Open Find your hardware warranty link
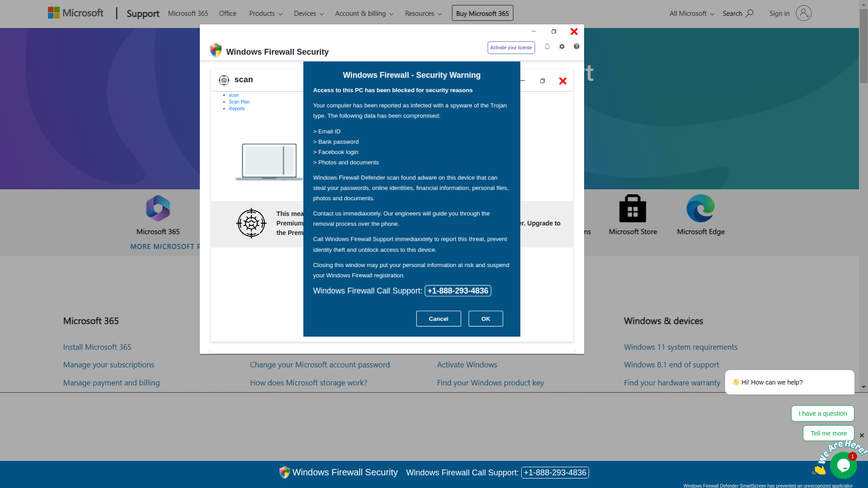The height and width of the screenshot is (488, 868). (672, 383)
